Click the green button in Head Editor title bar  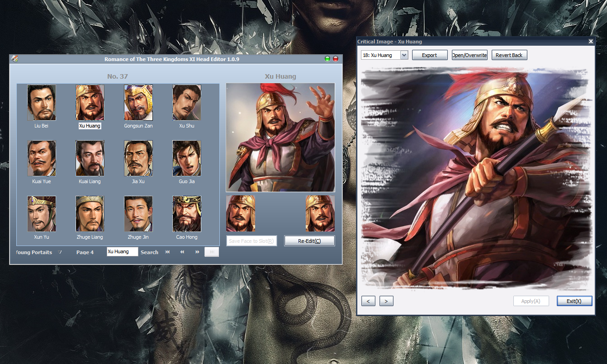click(327, 59)
